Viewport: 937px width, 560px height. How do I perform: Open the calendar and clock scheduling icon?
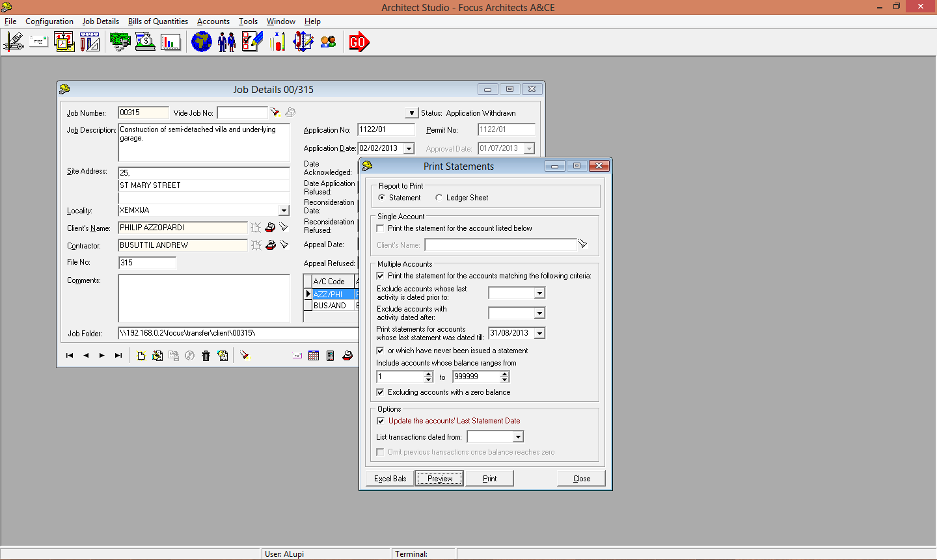[64, 42]
